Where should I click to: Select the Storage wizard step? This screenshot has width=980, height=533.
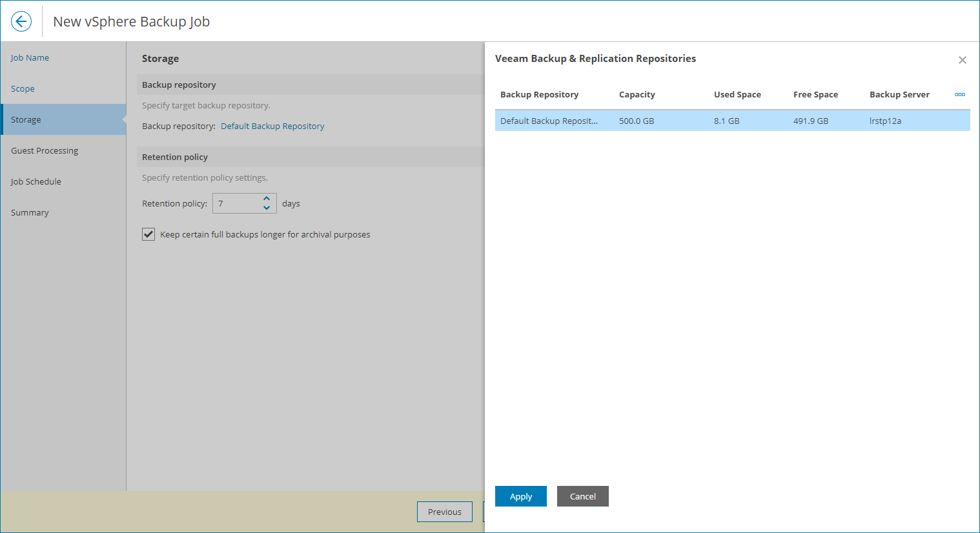(x=63, y=119)
